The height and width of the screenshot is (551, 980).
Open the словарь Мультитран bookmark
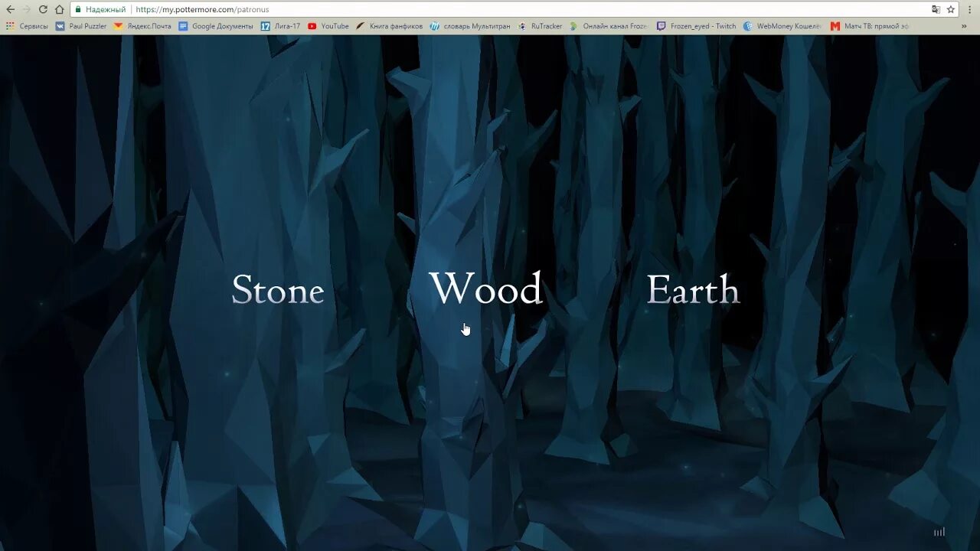pyautogui.click(x=469, y=26)
